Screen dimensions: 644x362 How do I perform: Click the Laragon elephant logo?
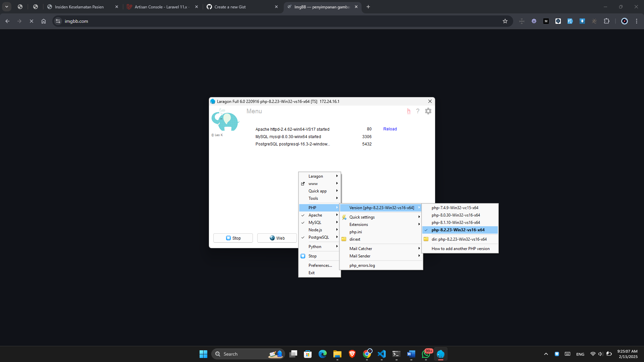pos(225,120)
